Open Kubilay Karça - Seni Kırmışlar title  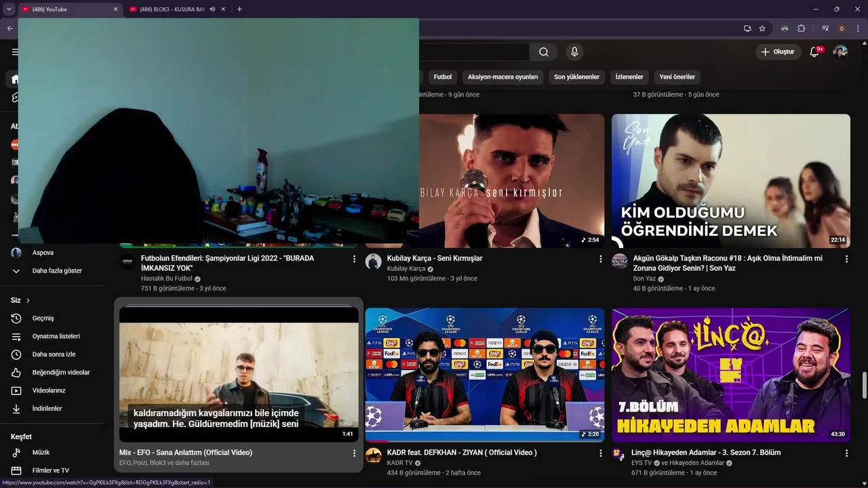435,258
